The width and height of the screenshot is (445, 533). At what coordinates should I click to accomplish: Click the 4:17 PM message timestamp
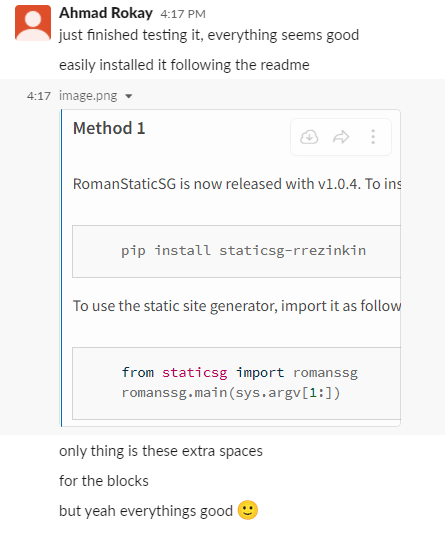pyautogui.click(x=183, y=14)
